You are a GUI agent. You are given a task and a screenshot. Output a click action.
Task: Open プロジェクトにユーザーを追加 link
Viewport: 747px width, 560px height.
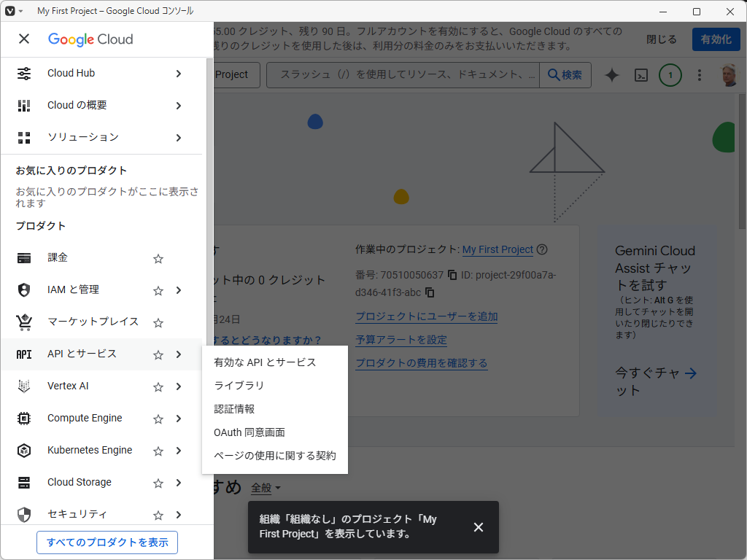426,316
